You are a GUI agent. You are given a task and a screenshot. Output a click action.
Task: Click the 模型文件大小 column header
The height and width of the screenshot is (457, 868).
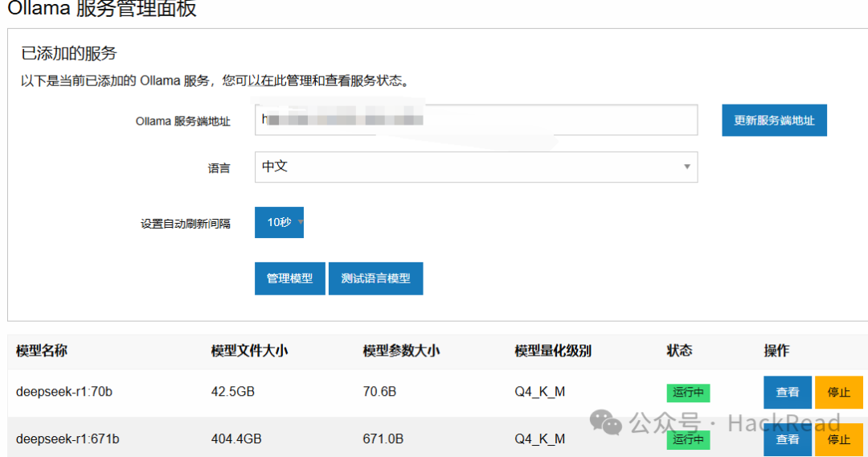coord(249,351)
